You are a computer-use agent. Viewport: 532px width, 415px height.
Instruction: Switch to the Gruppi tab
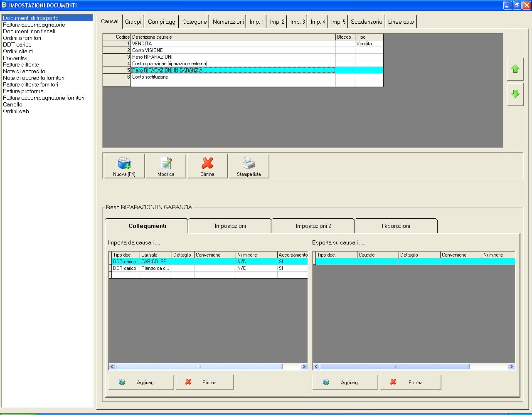[133, 22]
